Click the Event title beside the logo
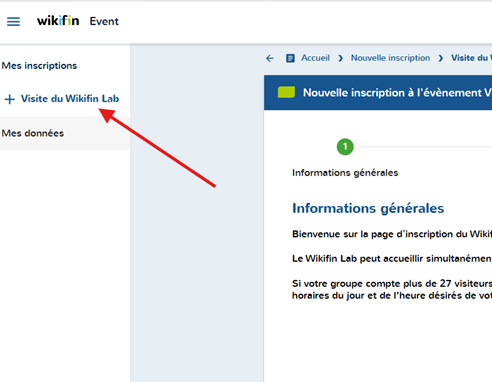This screenshot has height=382, width=492. pyautogui.click(x=104, y=21)
